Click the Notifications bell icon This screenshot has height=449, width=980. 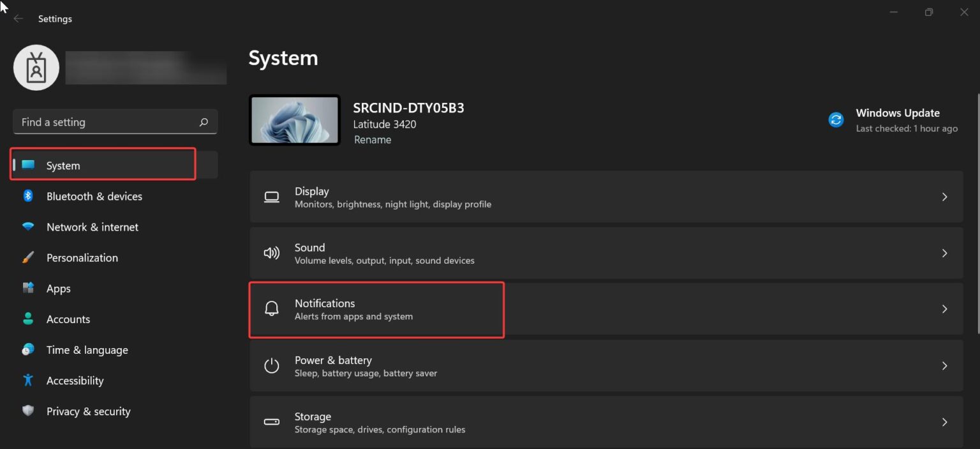coord(272,308)
